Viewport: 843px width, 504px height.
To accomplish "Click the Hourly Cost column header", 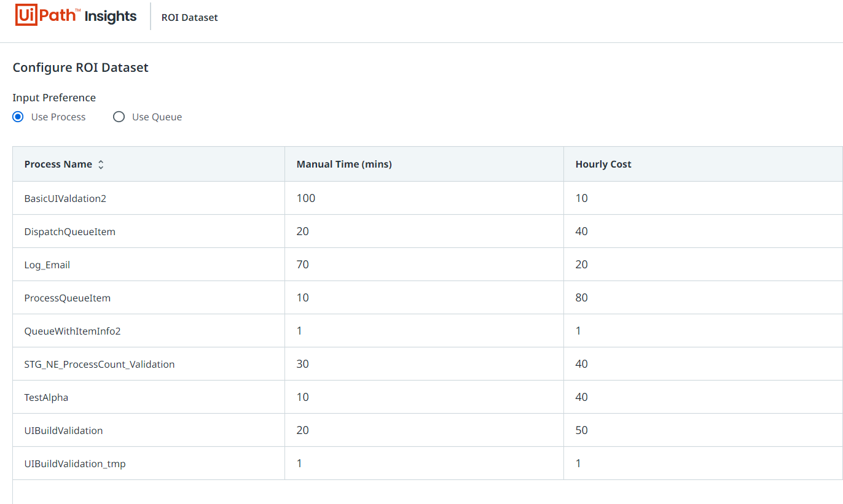I will click(x=603, y=165).
